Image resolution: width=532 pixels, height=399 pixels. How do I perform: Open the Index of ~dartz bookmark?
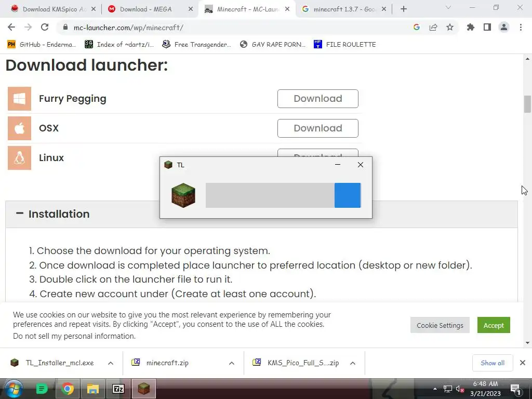(119, 45)
